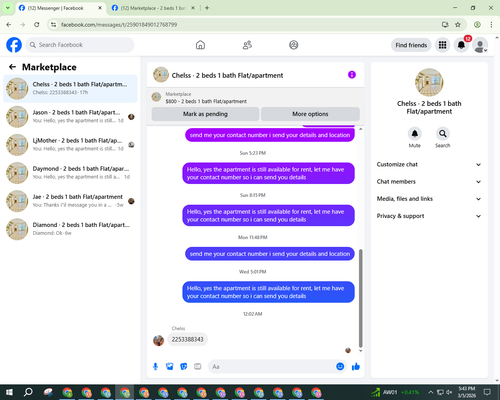The image size is (500, 400).
Task: Send a thumbs-up like
Action: coord(356,367)
